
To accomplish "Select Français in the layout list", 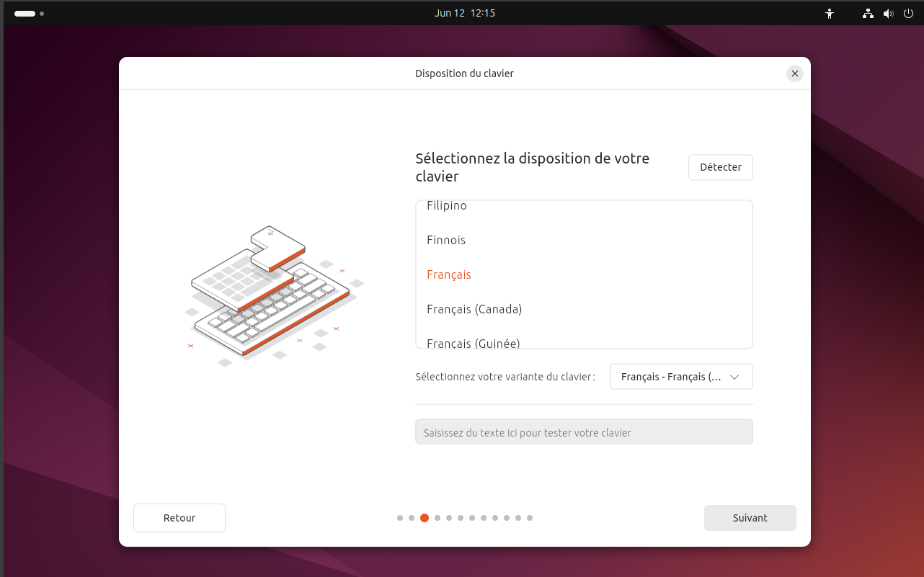I will tap(449, 274).
